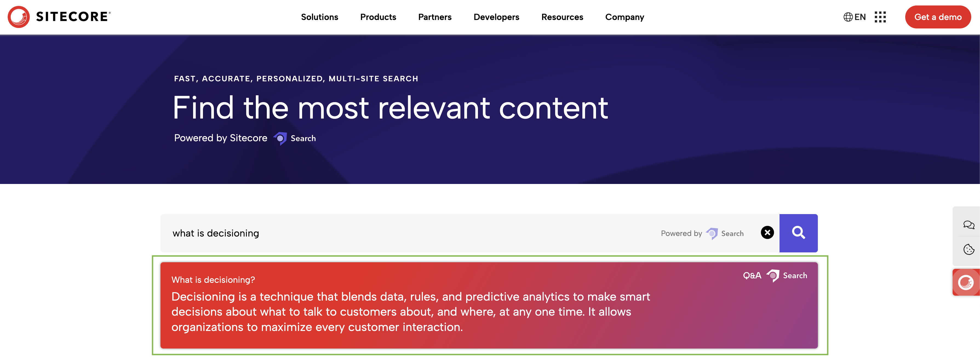Click the Partners navigation link
The image size is (980, 363).
[434, 17]
